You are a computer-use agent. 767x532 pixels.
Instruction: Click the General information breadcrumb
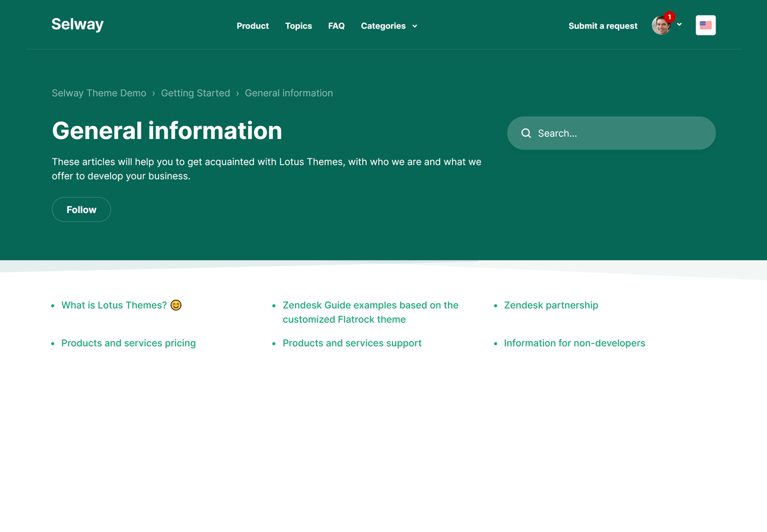pyautogui.click(x=289, y=93)
